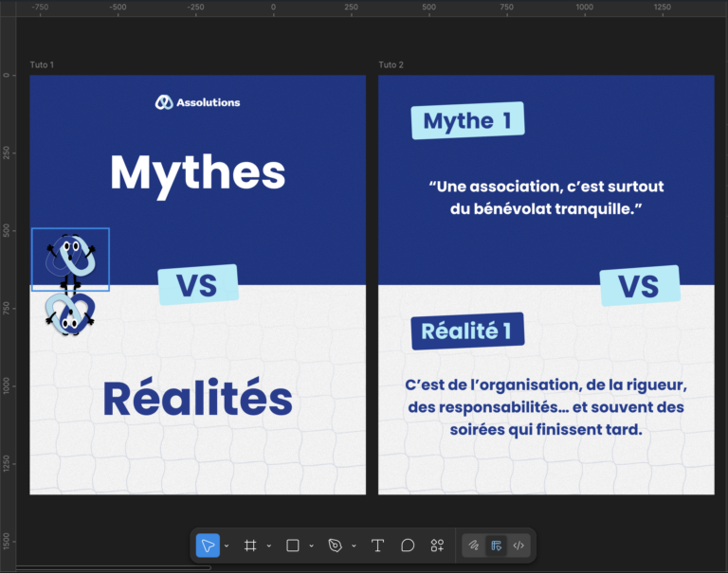Select the Mythe 1 label badge
Image resolution: width=728 pixels, height=573 pixels.
(468, 120)
